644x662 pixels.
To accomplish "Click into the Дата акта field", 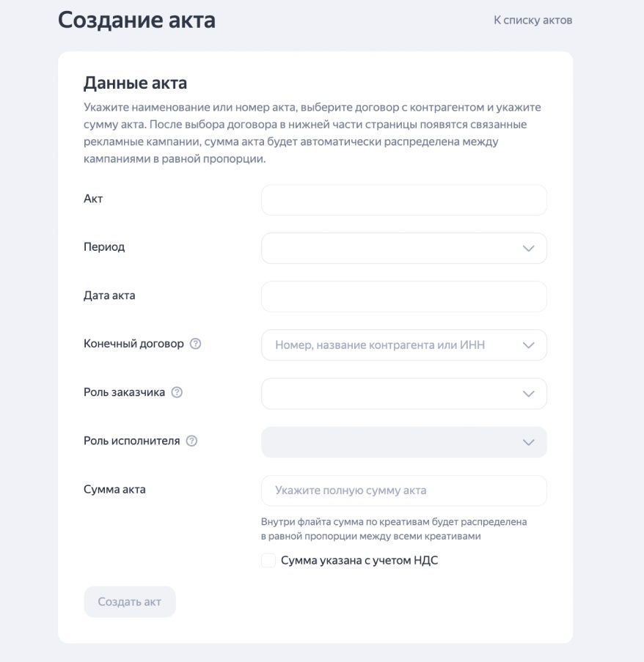I will point(403,297).
